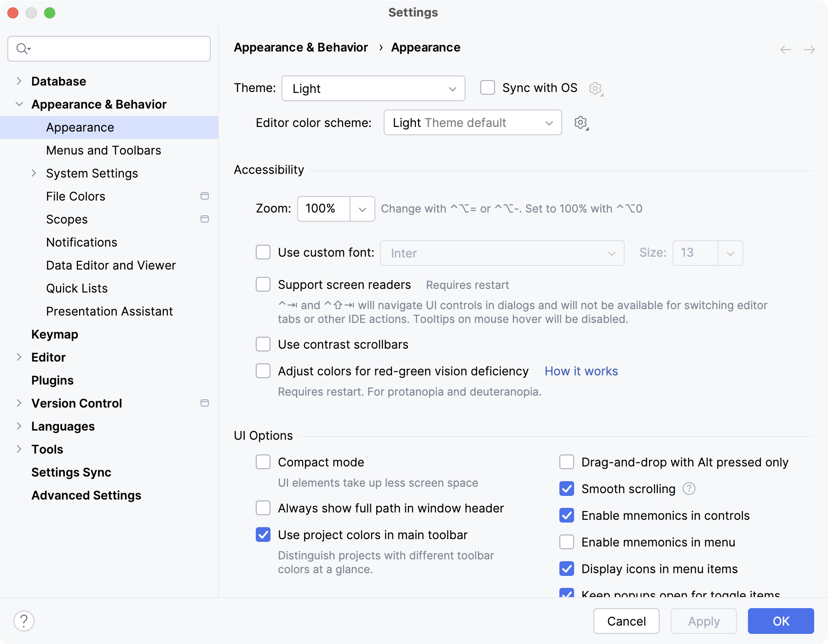This screenshot has height=644, width=828.
Task: Expand the Editor section in sidebar
Action: click(19, 357)
